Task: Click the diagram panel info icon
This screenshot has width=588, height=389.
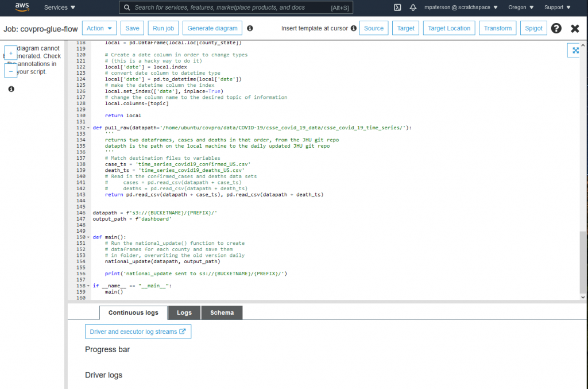Action: tap(11, 89)
